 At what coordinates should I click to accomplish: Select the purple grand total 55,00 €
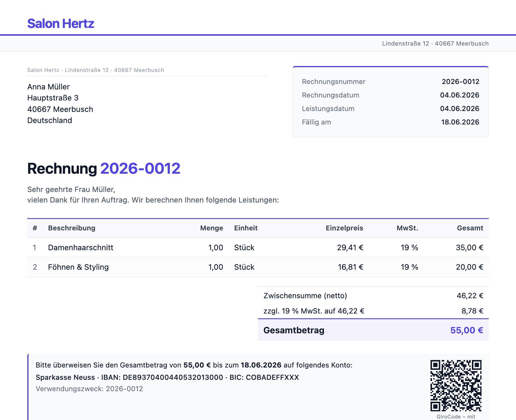(467, 330)
